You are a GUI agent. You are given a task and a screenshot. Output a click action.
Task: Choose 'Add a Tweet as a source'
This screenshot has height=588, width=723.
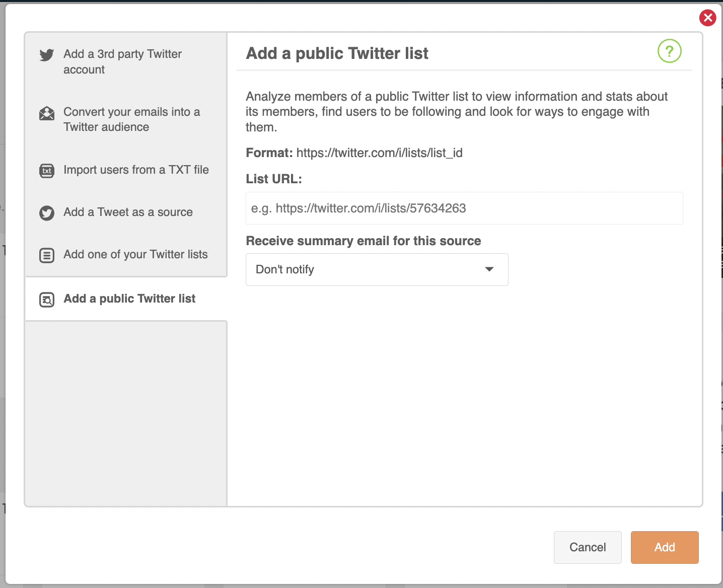pos(126,212)
